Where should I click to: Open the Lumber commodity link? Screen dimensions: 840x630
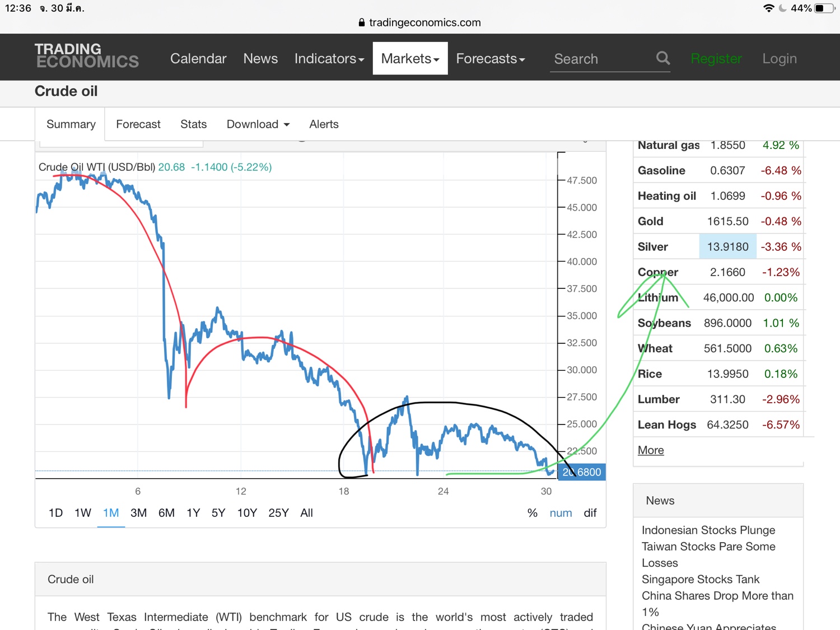tap(659, 399)
